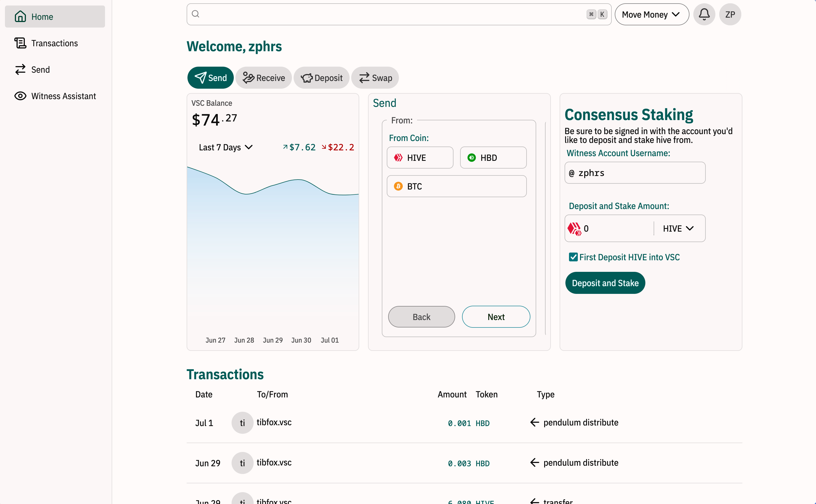
Task: Expand the Last 7 Days dropdown
Action: 226,147
